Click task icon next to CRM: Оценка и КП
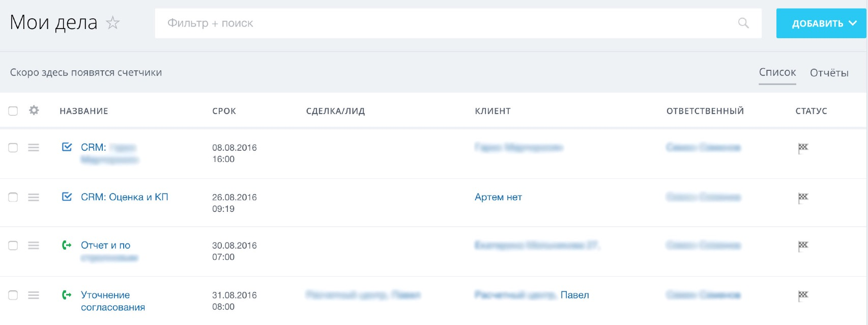 point(67,197)
